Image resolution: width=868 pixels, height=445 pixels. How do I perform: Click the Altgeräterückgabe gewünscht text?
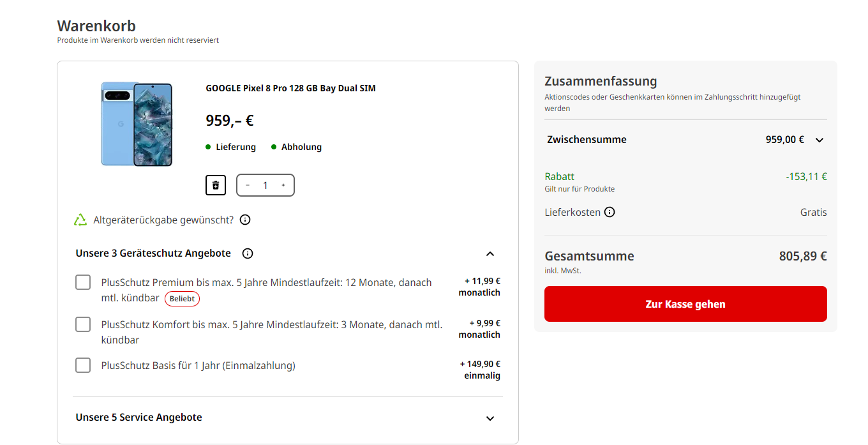(x=163, y=220)
